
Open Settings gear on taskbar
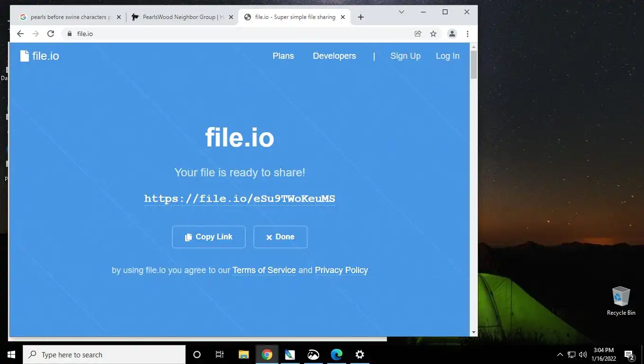pos(360,355)
